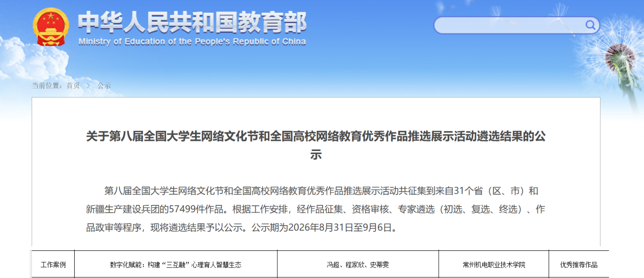Click the paragraph line mentioning 57499件作品
This screenshot has width=644, height=278.
pos(315,209)
